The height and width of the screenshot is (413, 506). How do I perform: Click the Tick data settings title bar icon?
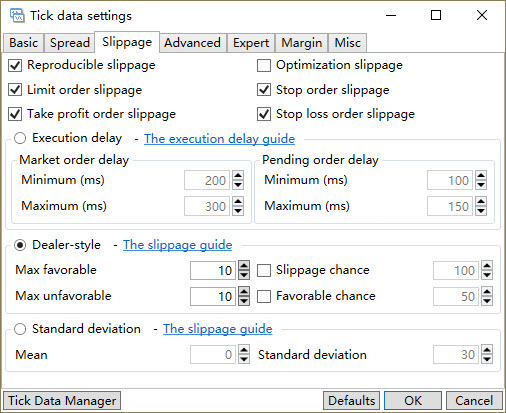coord(17,16)
